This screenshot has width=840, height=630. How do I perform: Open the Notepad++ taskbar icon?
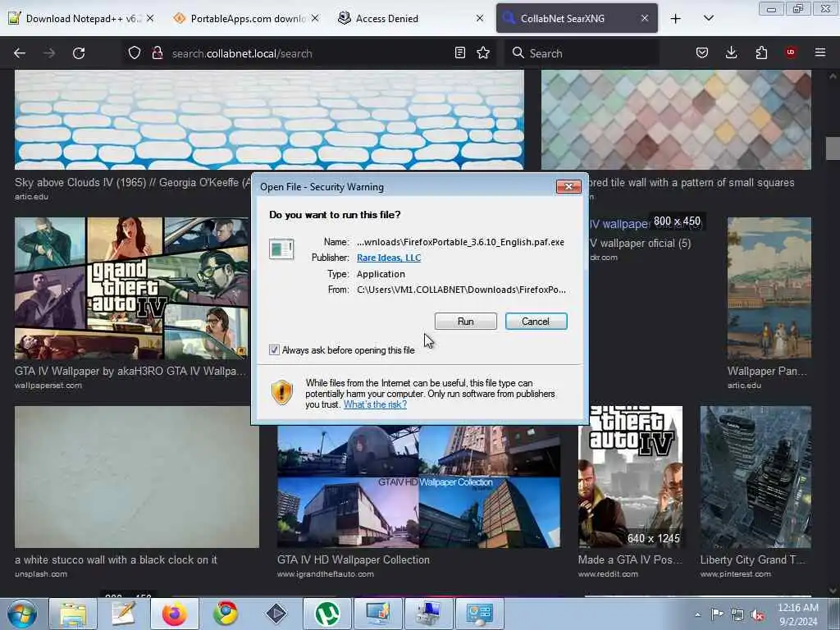(123, 614)
